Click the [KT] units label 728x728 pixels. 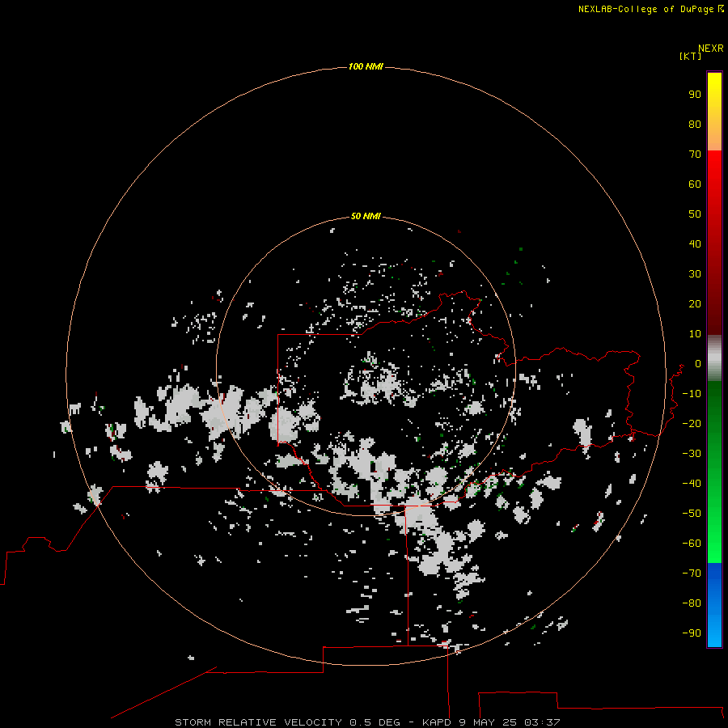[x=691, y=56]
